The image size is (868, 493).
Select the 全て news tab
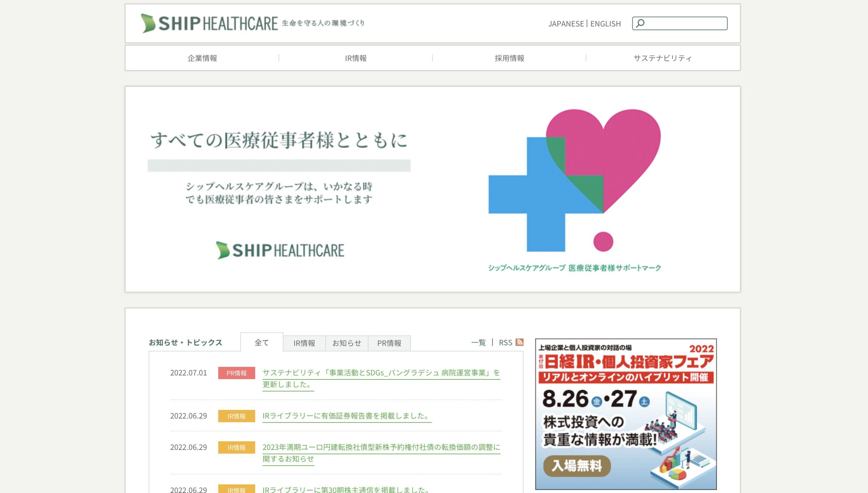point(262,342)
